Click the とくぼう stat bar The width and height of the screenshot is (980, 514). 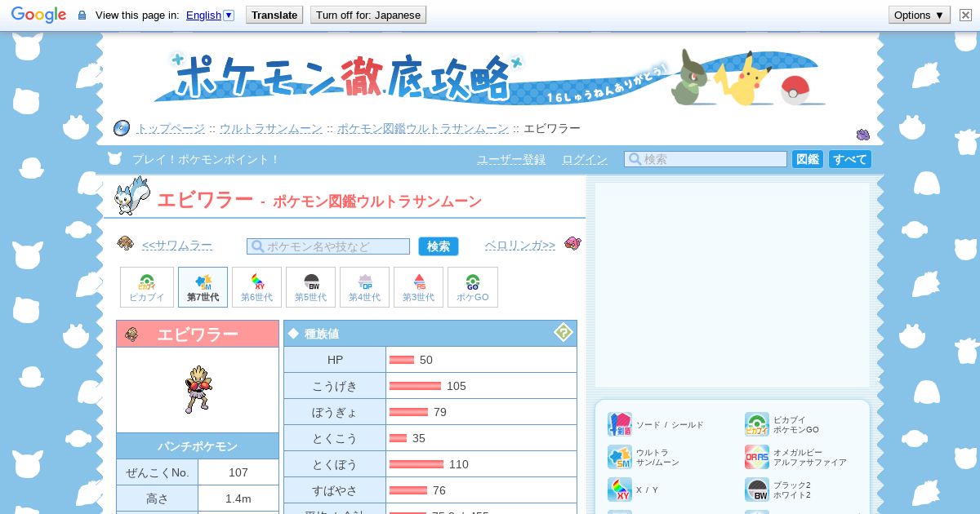(416, 464)
